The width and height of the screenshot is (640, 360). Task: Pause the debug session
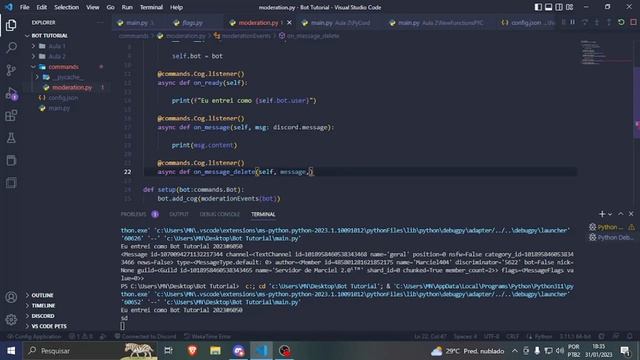tap(573, 22)
